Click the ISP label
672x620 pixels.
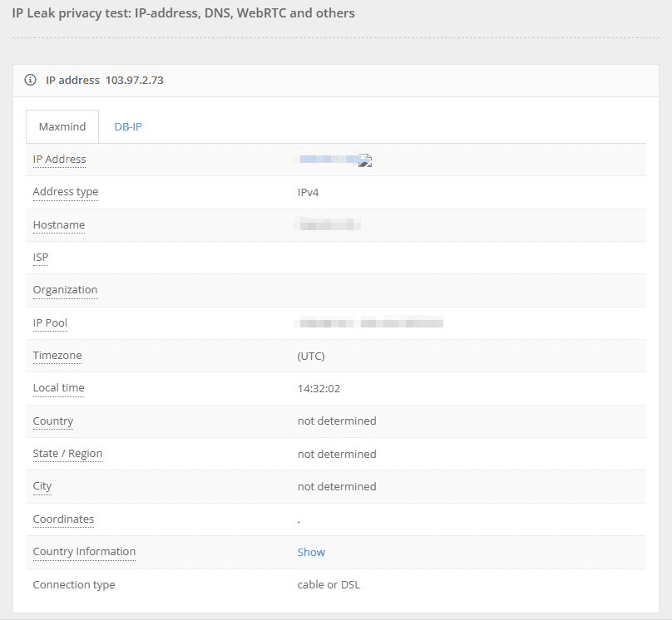41,258
